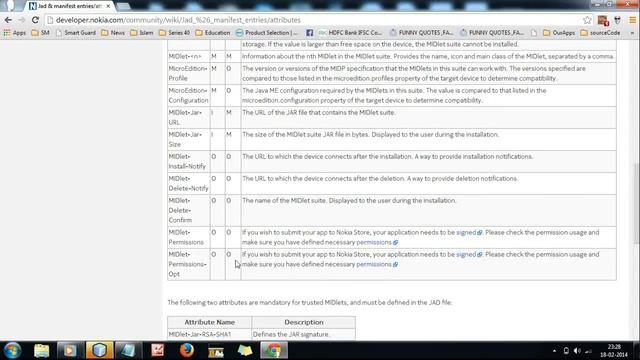
Task: Click the address bar URL field
Action: point(314,20)
